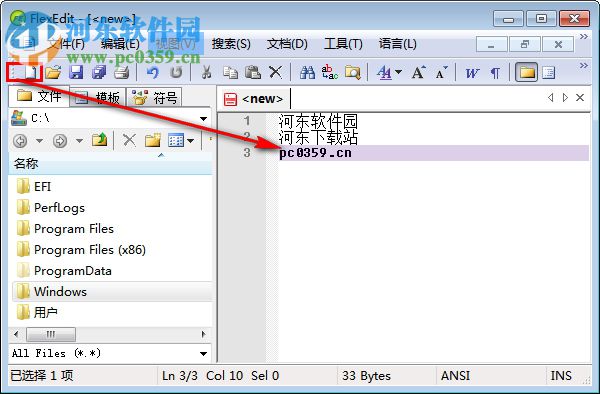Image resolution: width=600 pixels, height=394 pixels.
Task: Open the 文件(F) menu
Action: click(x=66, y=44)
